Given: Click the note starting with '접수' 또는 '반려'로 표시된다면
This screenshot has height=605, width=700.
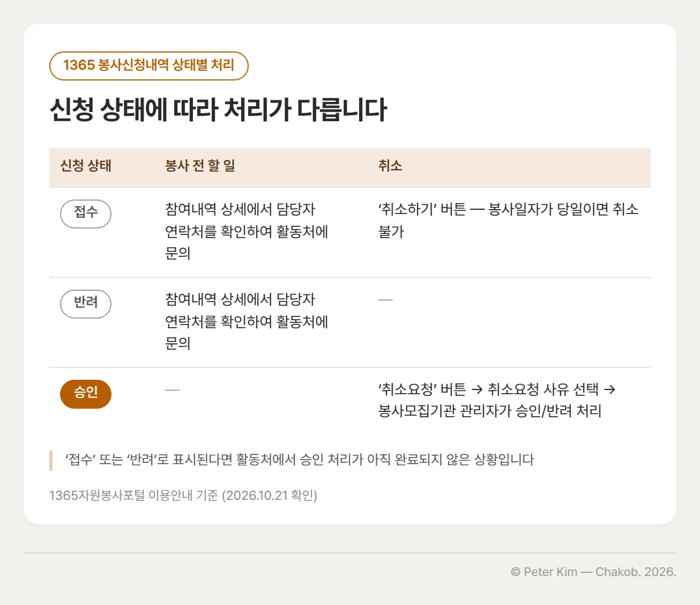Looking at the screenshot, I should tap(300, 460).
